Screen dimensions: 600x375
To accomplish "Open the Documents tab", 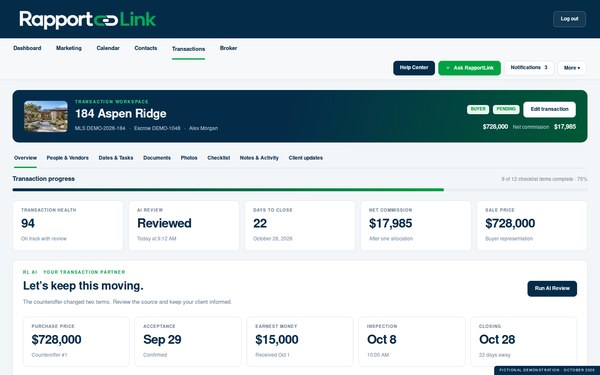I will coord(157,158).
